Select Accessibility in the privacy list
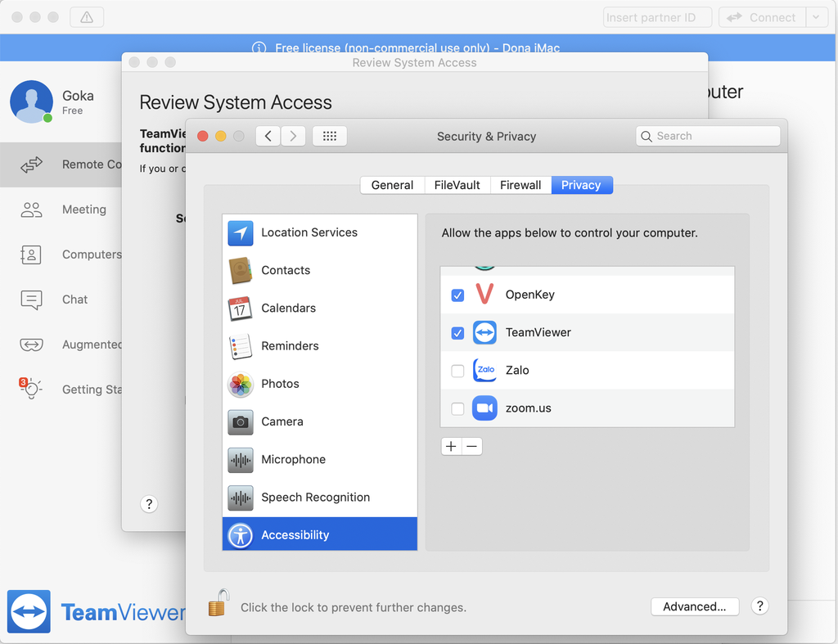The width and height of the screenshot is (838, 644). (x=320, y=534)
